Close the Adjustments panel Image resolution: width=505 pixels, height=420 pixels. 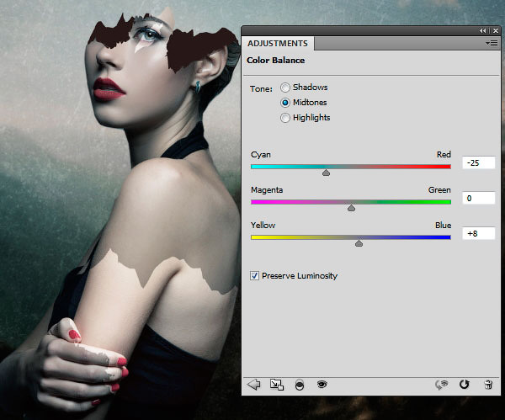[x=496, y=30]
